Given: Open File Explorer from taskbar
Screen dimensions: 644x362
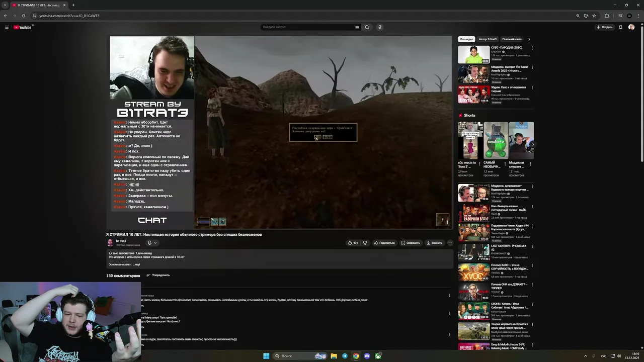Looking at the screenshot, I should click(334, 356).
